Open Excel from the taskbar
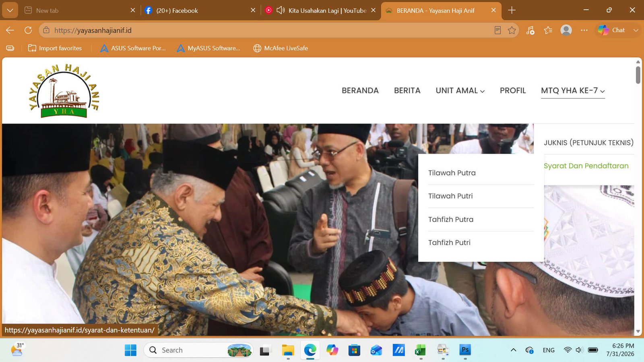Image resolution: width=644 pixels, height=362 pixels. click(x=421, y=350)
